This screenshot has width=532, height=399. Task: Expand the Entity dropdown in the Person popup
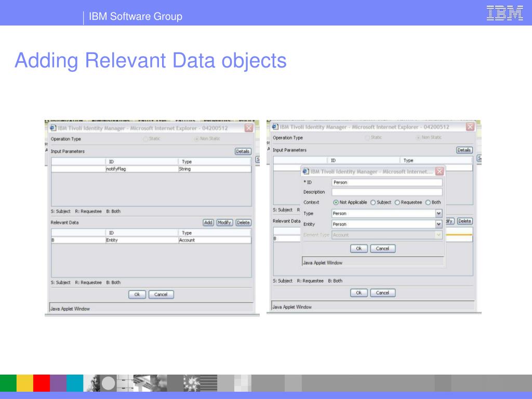438,224
